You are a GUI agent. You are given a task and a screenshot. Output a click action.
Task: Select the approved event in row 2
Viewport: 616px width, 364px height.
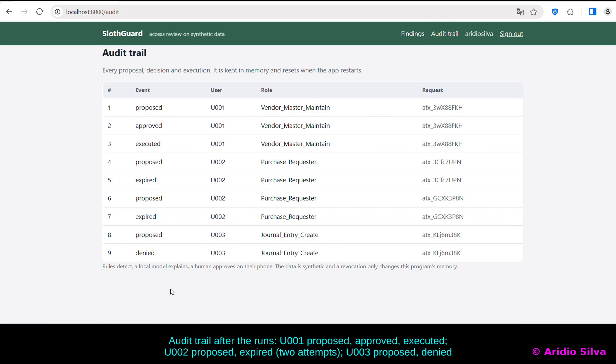[x=149, y=126]
